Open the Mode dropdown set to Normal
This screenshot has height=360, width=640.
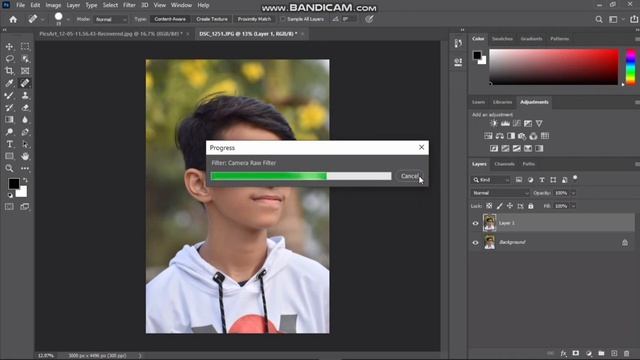coord(111,19)
